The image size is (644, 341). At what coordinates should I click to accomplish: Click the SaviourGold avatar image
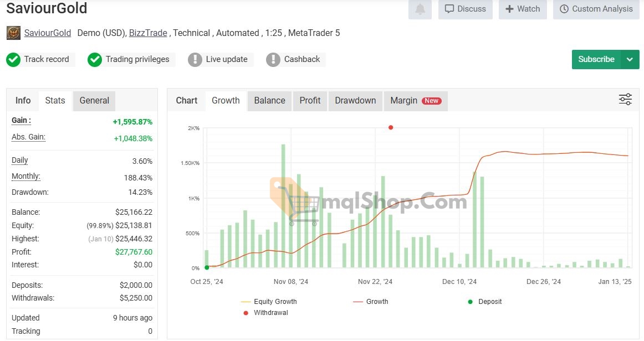13,33
